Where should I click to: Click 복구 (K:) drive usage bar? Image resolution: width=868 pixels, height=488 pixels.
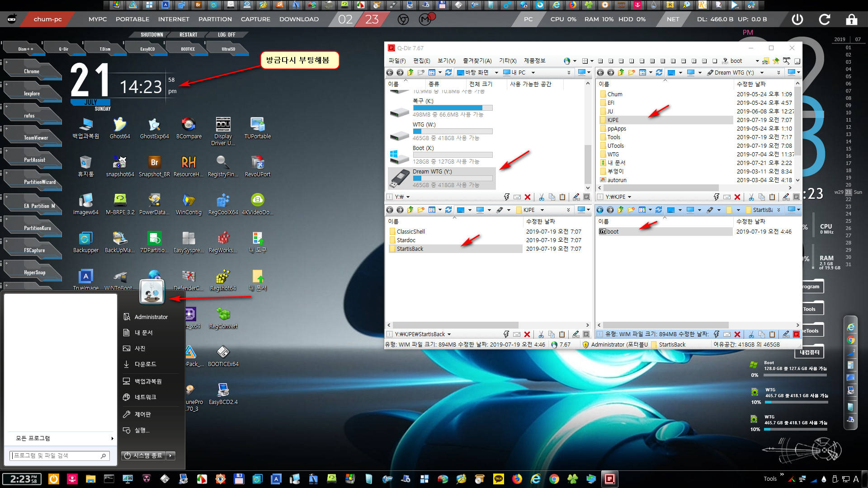point(453,108)
